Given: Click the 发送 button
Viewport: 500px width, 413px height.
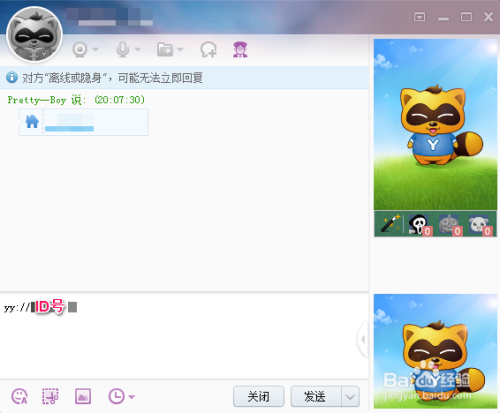Looking at the screenshot, I should [x=316, y=396].
